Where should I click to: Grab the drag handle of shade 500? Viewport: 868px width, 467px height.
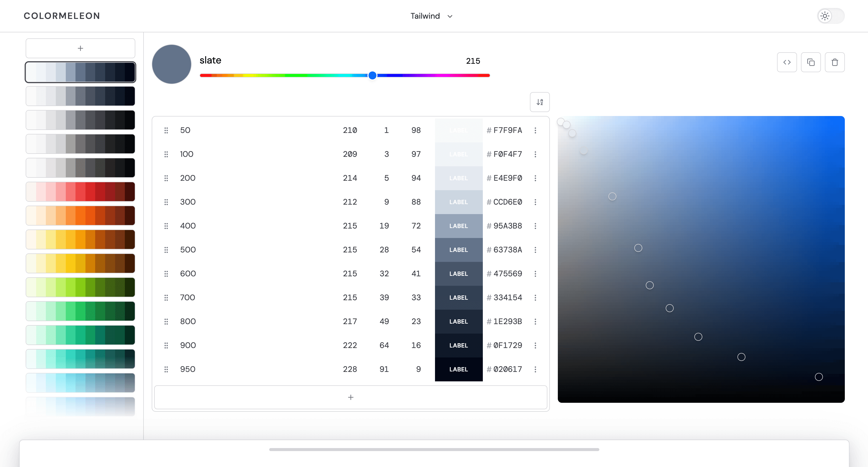click(x=166, y=250)
